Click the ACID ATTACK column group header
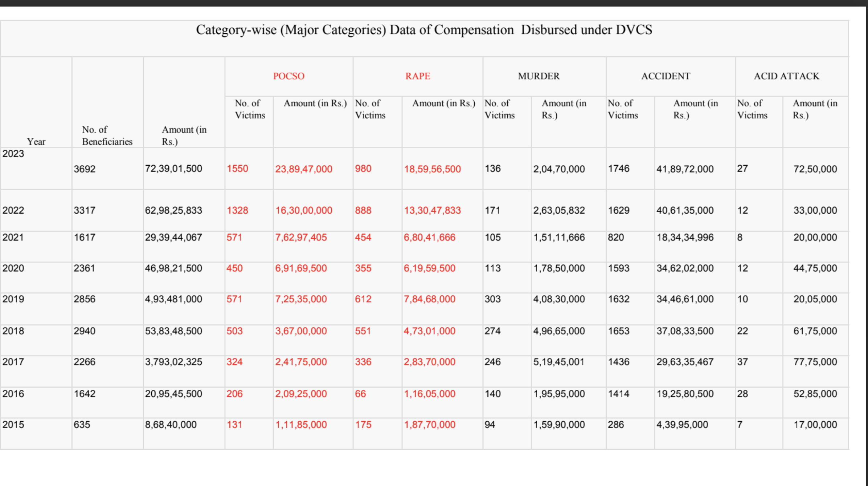The height and width of the screenshot is (486, 868). tap(786, 76)
